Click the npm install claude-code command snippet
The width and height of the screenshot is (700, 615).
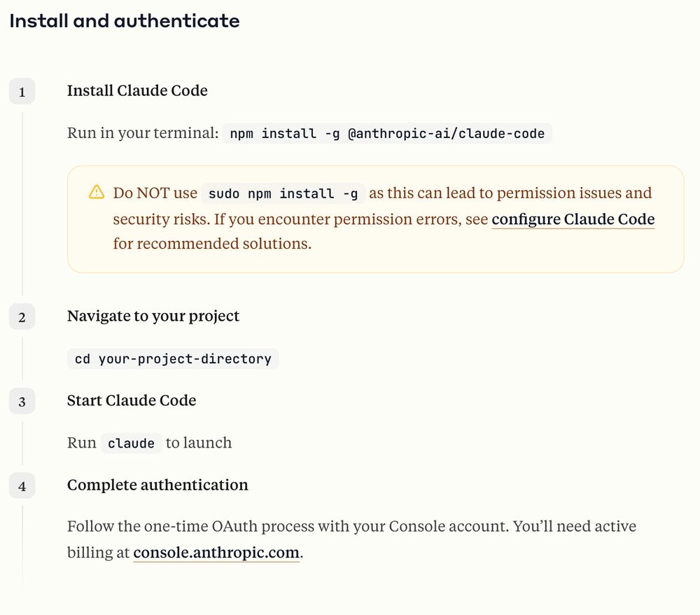pos(388,133)
